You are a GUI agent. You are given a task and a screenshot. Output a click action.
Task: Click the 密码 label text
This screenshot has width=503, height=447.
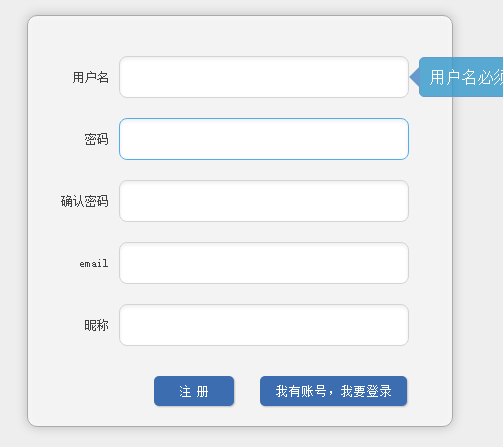click(96, 139)
